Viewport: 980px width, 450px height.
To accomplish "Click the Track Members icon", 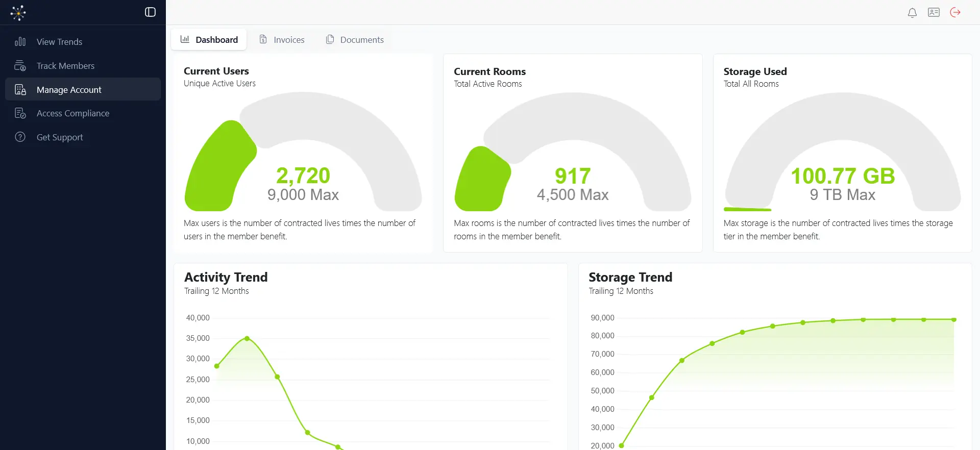I will pyautogui.click(x=20, y=66).
